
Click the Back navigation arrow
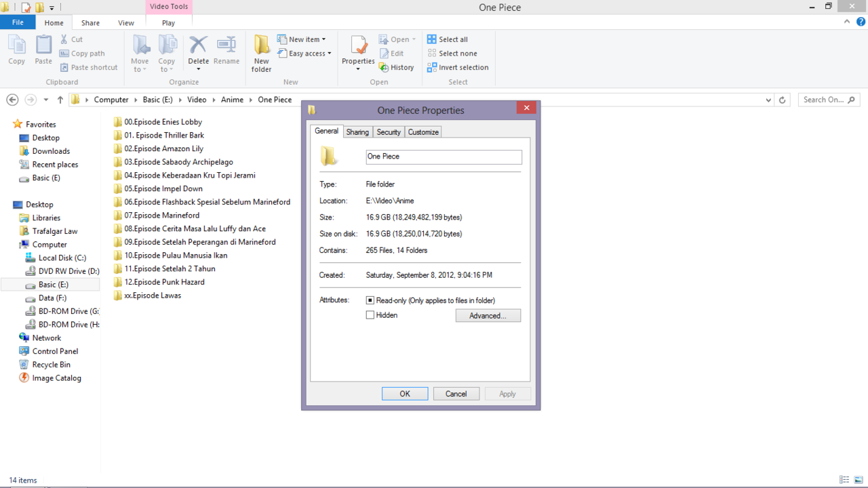(x=12, y=100)
